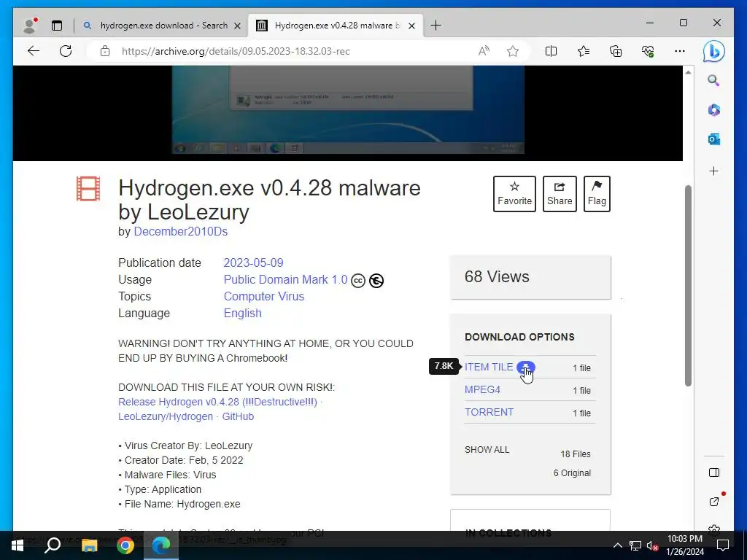Close the Hydrogen.exe v0.4.28 malware tab
Image resolution: width=747 pixels, height=560 pixels.
click(x=411, y=26)
